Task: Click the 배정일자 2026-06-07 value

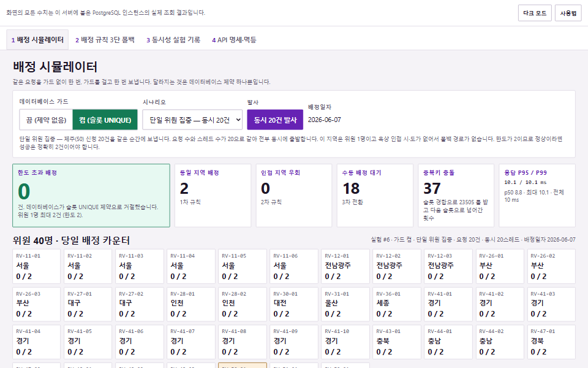Action: click(325, 120)
